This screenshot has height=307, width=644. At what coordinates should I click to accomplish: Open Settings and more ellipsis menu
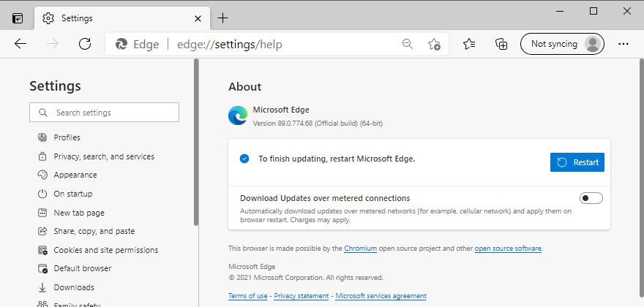[624, 44]
